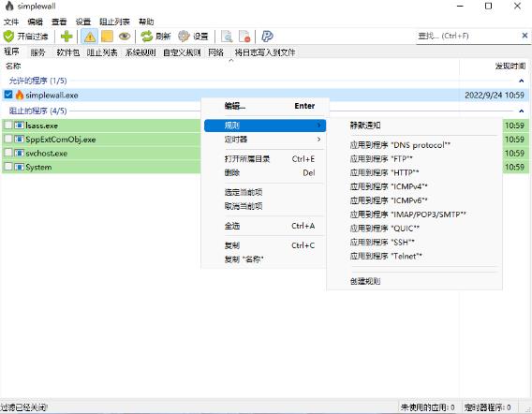Screen dimensions: 532x414
Task: Click the System program icon
Action: pyautogui.click(x=20, y=167)
